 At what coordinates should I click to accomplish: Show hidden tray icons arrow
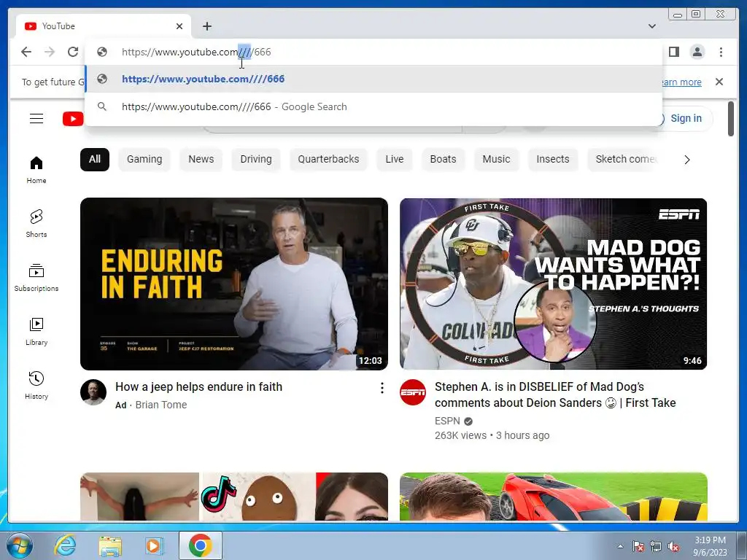coord(620,546)
